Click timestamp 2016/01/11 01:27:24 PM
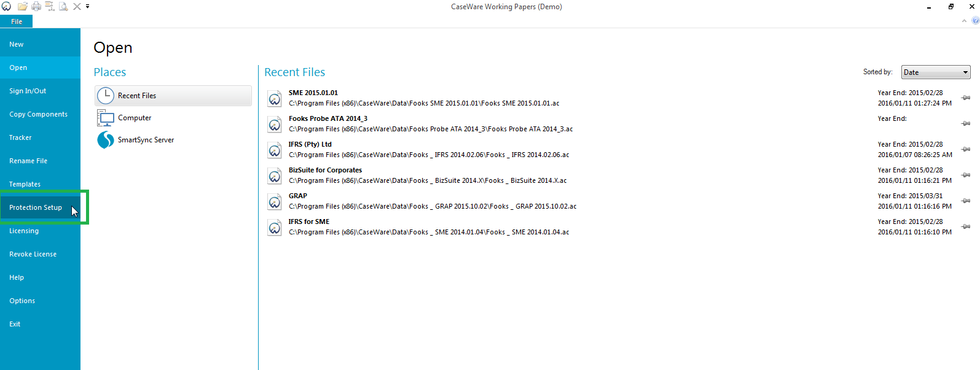 tap(915, 104)
